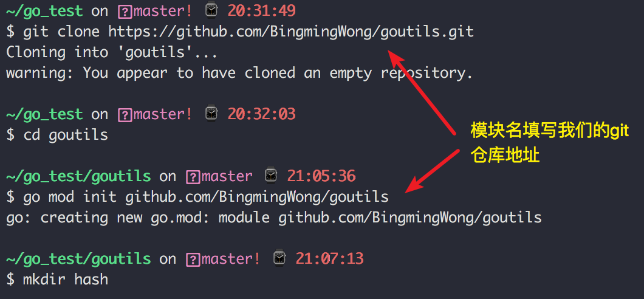Click the red arrow pointing to the clone URL
Viewport: 644px width, 299px height.
(422, 92)
